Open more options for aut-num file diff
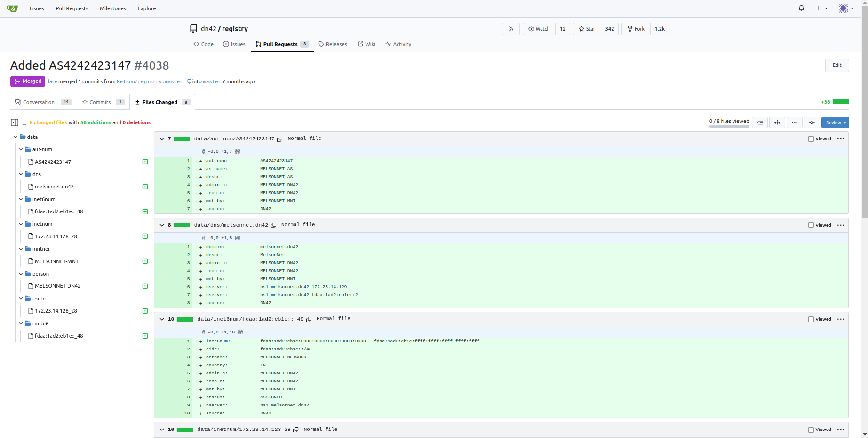 point(841,139)
